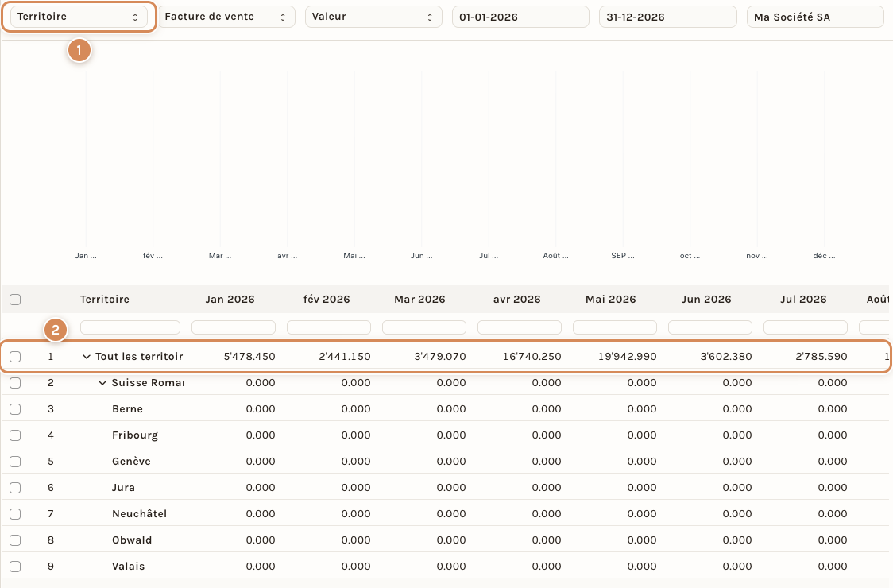Select the Genève territory row label
This screenshot has width=893, height=588.
[132, 462]
